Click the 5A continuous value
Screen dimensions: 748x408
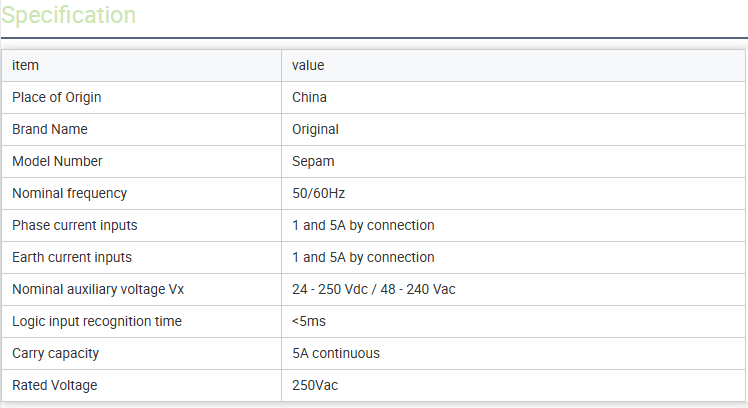pyautogui.click(x=336, y=353)
